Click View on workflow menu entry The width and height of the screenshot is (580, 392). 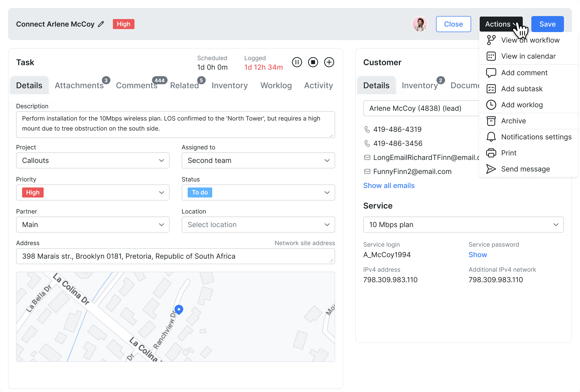530,40
